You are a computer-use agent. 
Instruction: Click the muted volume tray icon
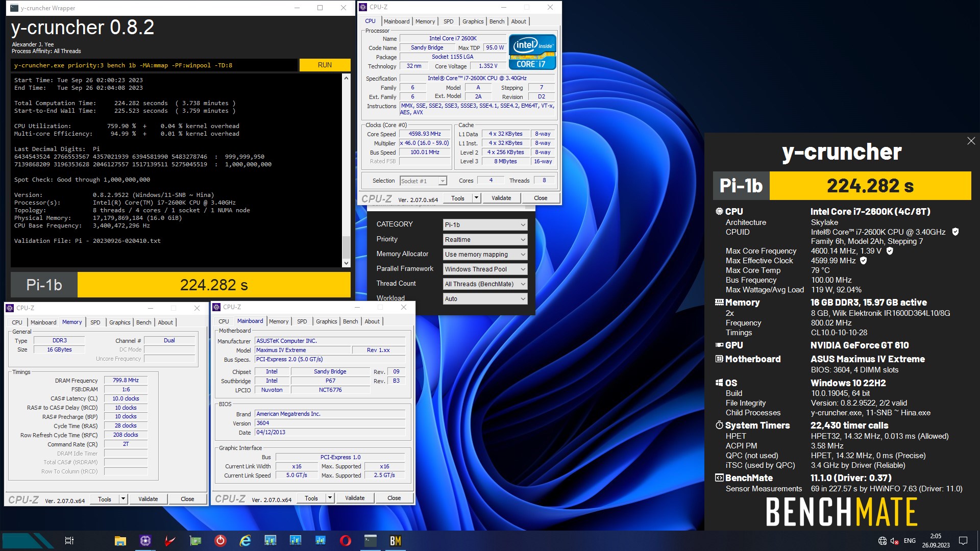[x=894, y=541]
